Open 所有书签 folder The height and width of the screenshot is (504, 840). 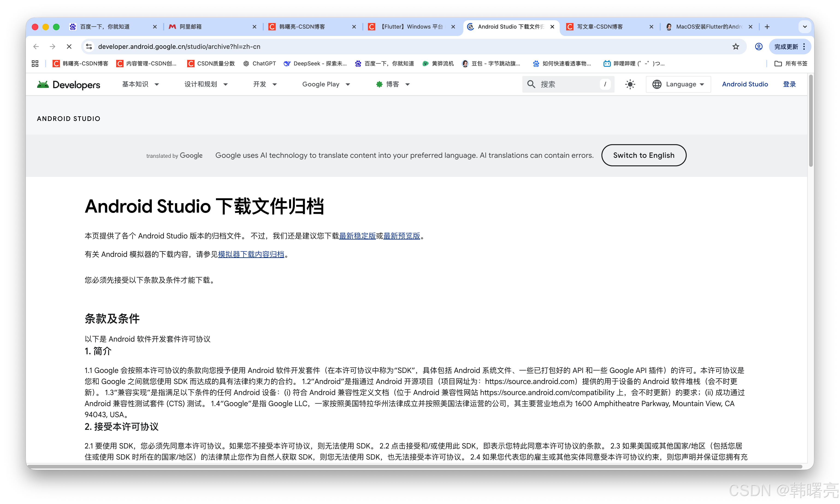(x=791, y=64)
